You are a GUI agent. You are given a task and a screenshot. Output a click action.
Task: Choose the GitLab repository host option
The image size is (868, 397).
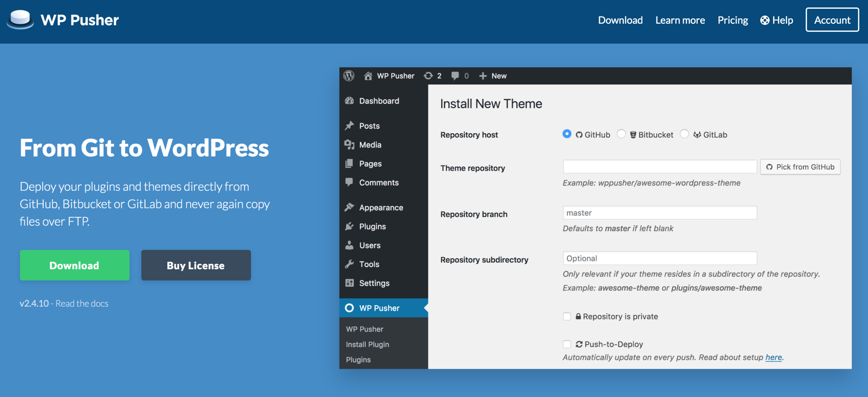pyautogui.click(x=684, y=134)
